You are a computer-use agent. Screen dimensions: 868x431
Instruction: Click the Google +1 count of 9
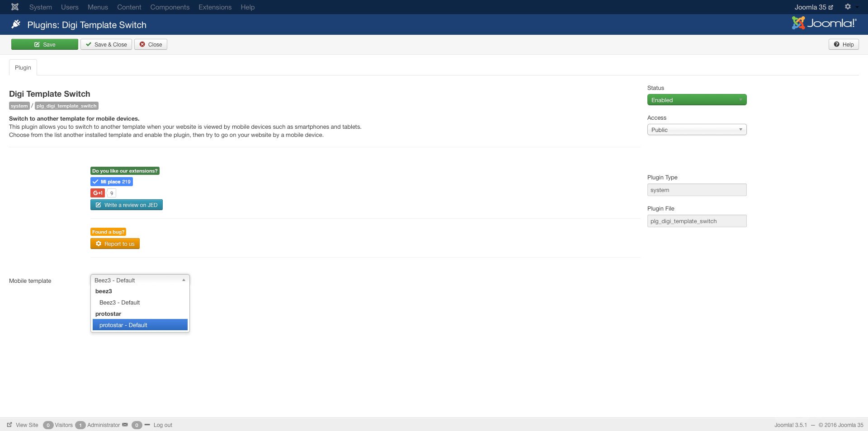coord(112,193)
